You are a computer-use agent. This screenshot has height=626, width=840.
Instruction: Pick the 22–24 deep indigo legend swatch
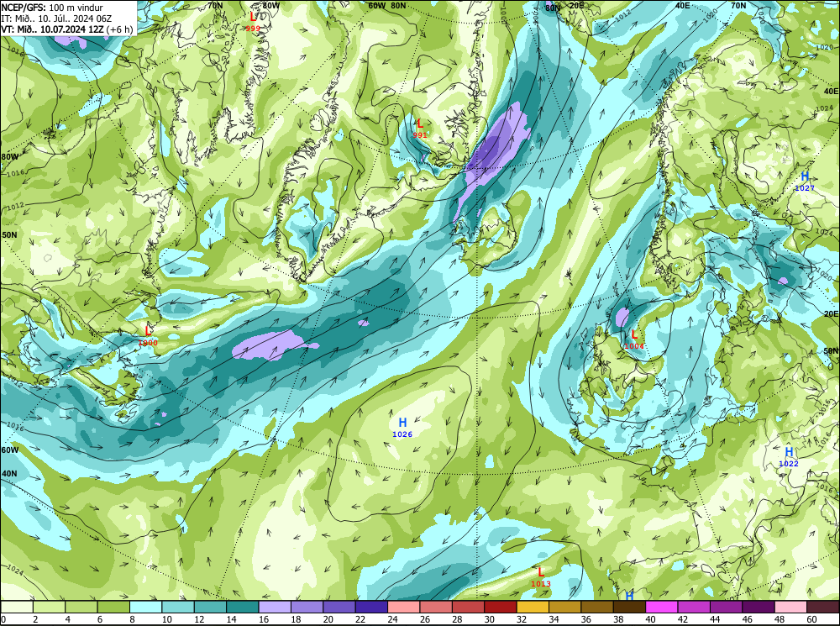tap(372, 607)
